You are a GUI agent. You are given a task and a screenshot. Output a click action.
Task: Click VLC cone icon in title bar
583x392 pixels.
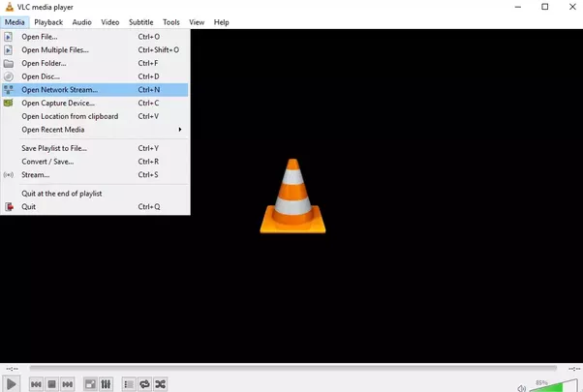9,7
